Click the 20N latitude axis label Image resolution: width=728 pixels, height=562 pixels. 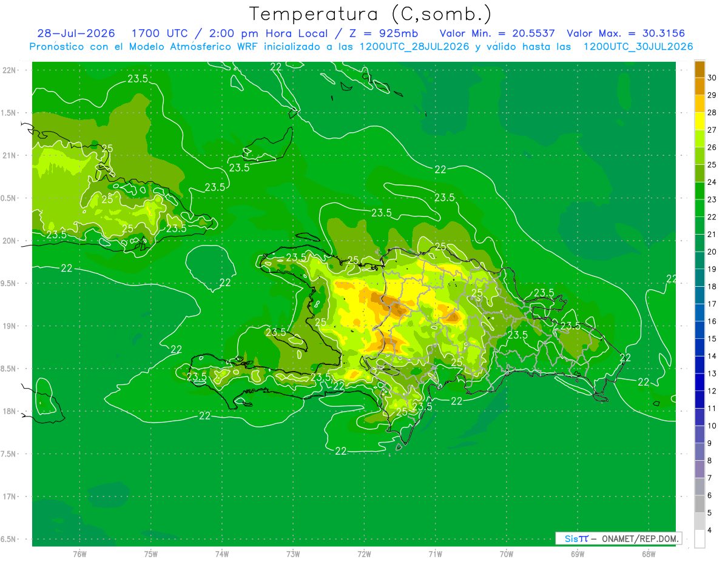click(x=10, y=241)
